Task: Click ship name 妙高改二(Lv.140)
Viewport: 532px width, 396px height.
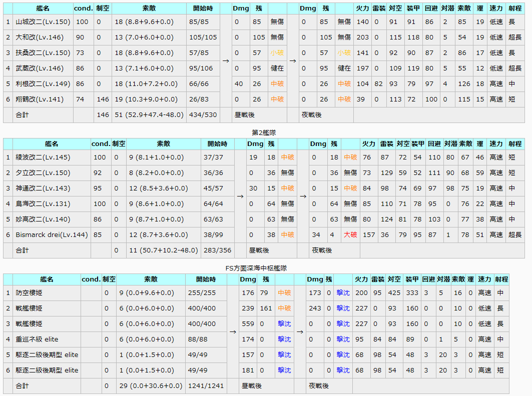Action: (43, 219)
